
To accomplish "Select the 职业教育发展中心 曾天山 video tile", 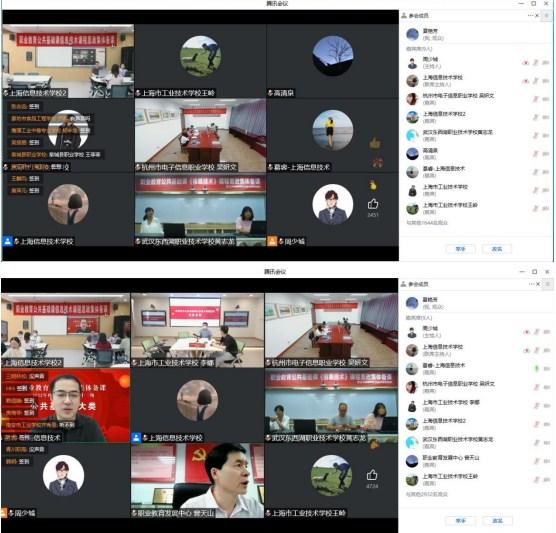I will pos(198,480).
